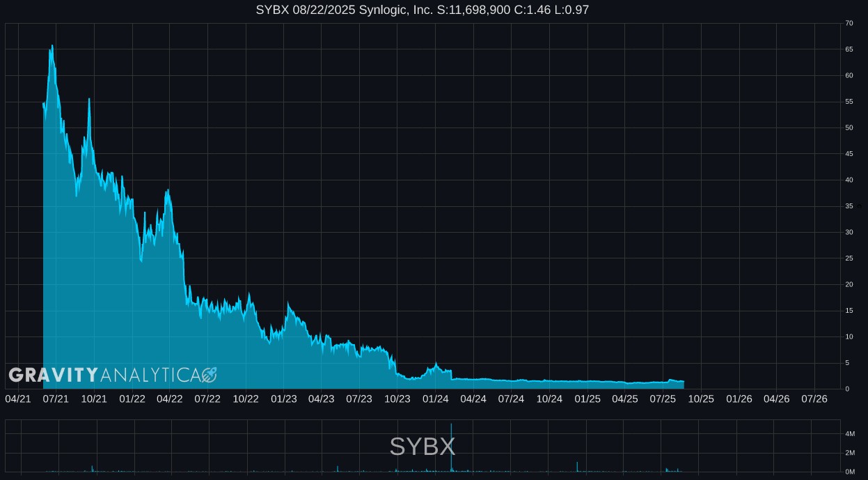Click the x-axis date label '10/25'

(x=701, y=399)
